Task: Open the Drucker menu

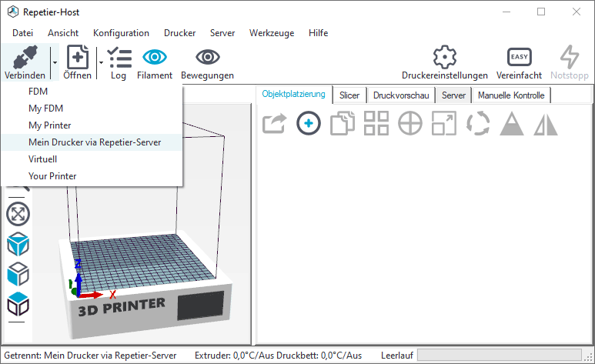Action: [x=180, y=33]
